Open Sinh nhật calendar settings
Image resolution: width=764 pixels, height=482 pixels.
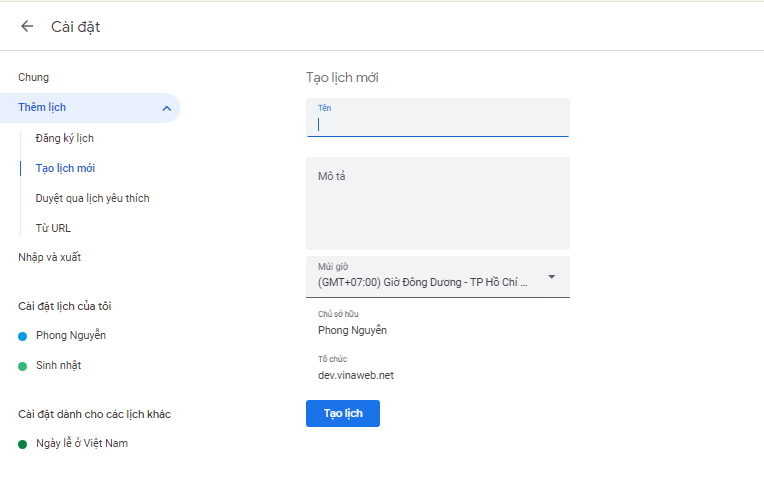58,365
